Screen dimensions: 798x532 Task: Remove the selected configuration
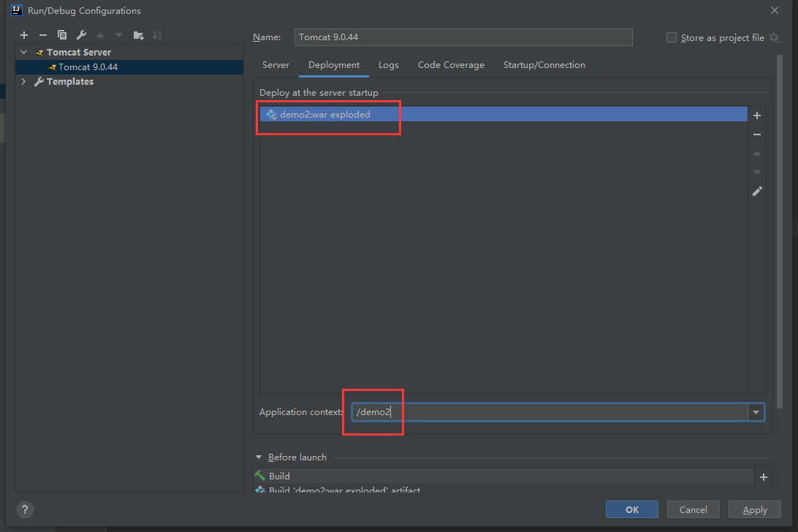click(43, 35)
